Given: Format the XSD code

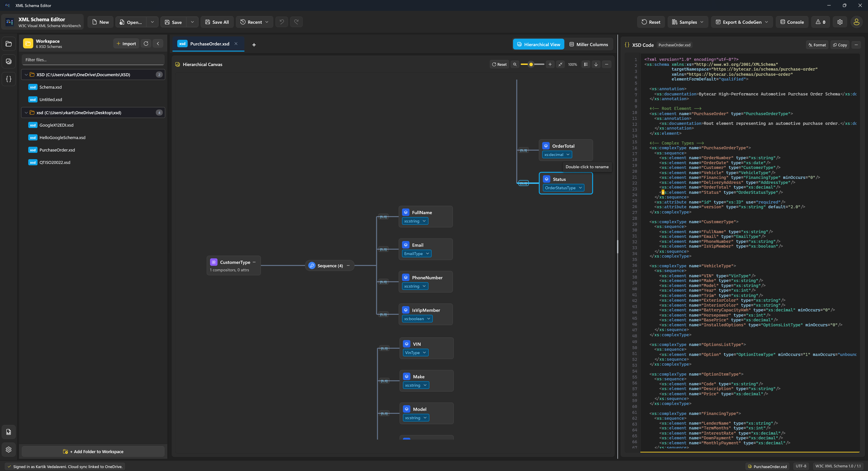Looking at the screenshot, I should (817, 45).
